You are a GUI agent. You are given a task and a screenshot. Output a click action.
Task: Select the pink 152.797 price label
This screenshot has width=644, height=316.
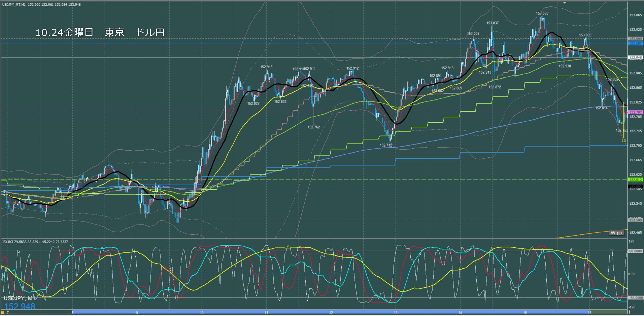point(635,112)
